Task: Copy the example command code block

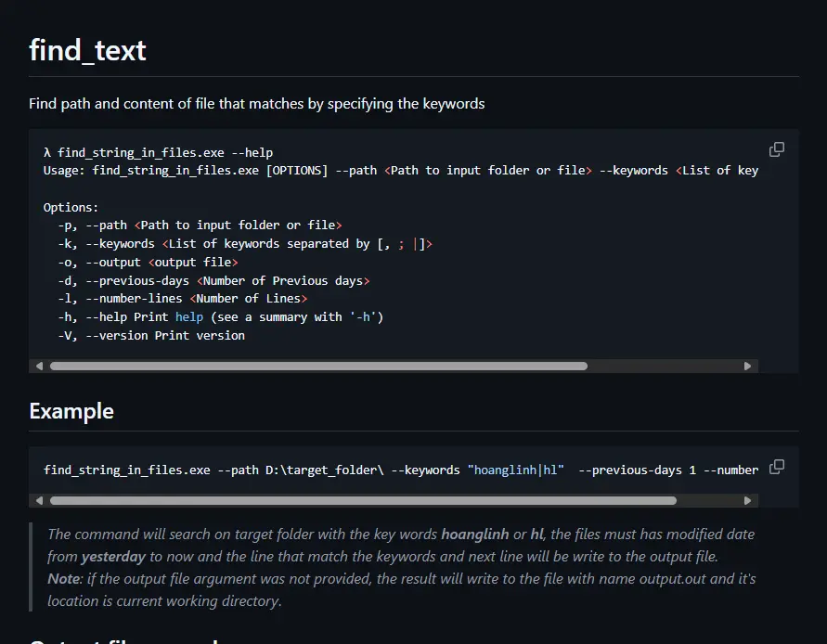Action: click(x=776, y=467)
